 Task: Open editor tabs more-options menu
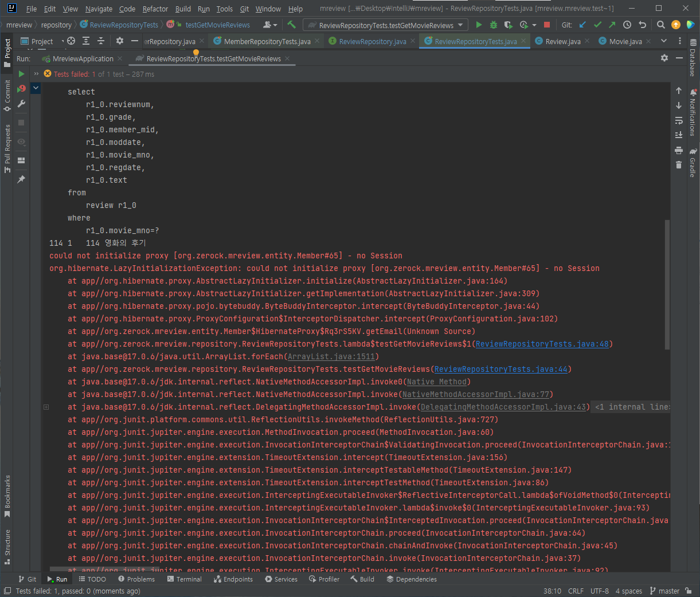coord(680,41)
